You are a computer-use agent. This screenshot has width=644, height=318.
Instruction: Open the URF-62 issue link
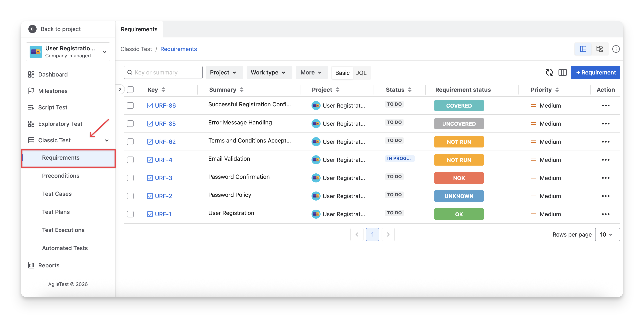165,142
